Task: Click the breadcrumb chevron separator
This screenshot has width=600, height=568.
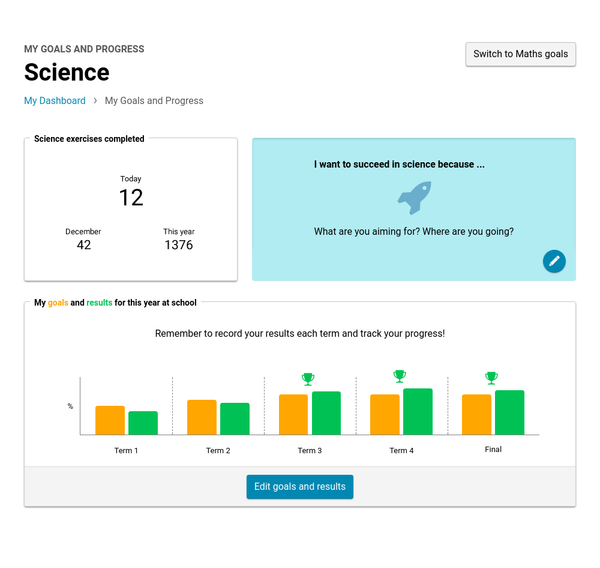Action: [95, 101]
